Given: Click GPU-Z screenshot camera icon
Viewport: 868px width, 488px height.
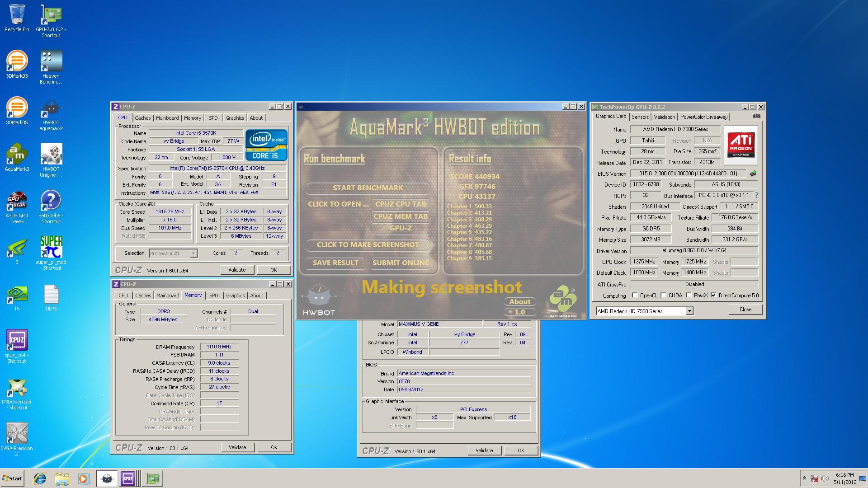Looking at the screenshot, I should point(756,117).
